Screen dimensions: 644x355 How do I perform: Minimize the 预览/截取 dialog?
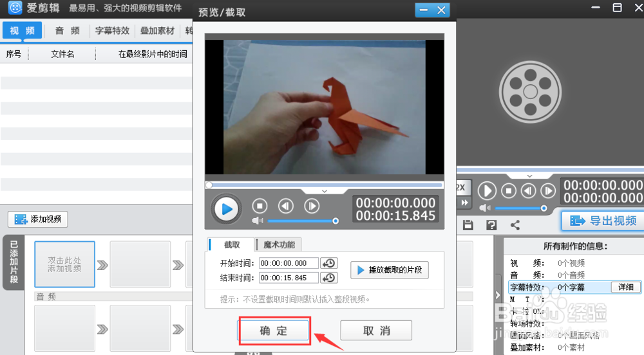pos(424,10)
